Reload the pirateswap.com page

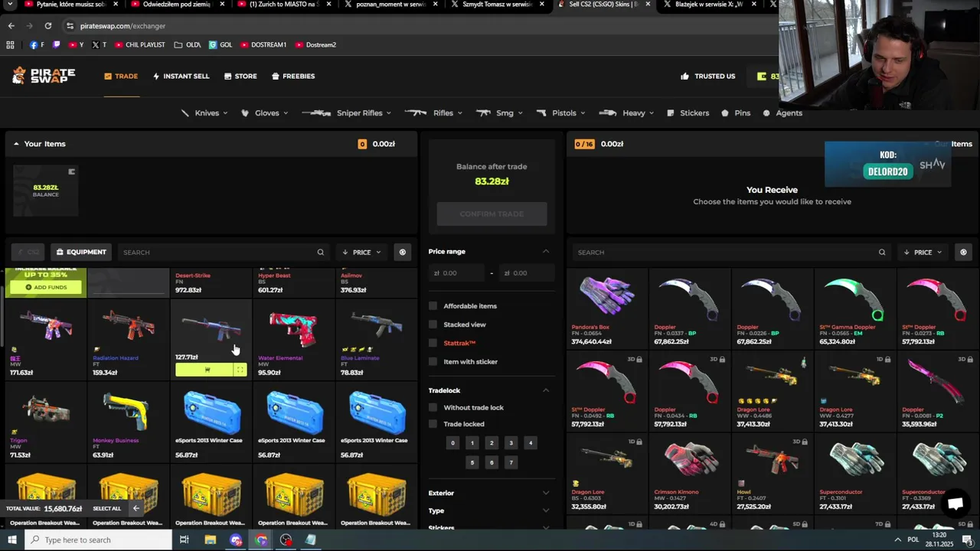pyautogui.click(x=47, y=26)
